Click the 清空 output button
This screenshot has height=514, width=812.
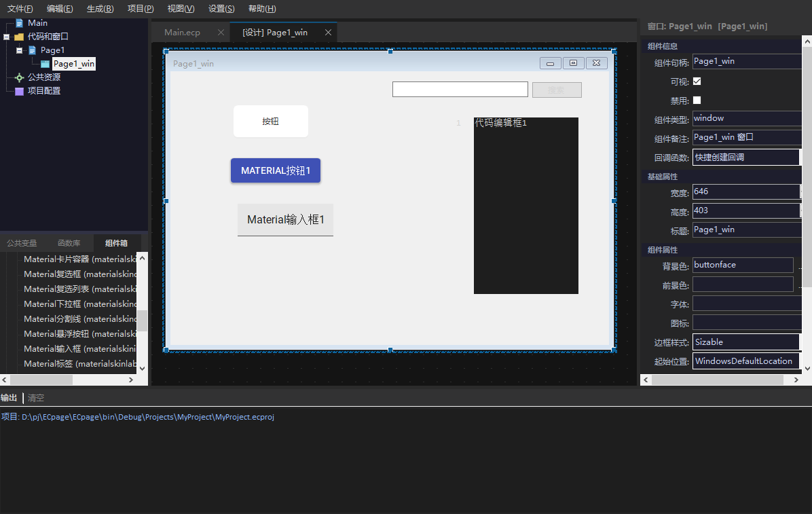(36, 398)
